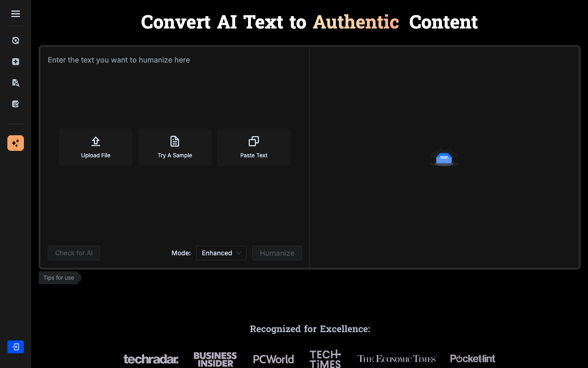Screen dimensions: 588x368
Task: Select the orange sparkles humanizer icon
Action: (x=16, y=143)
